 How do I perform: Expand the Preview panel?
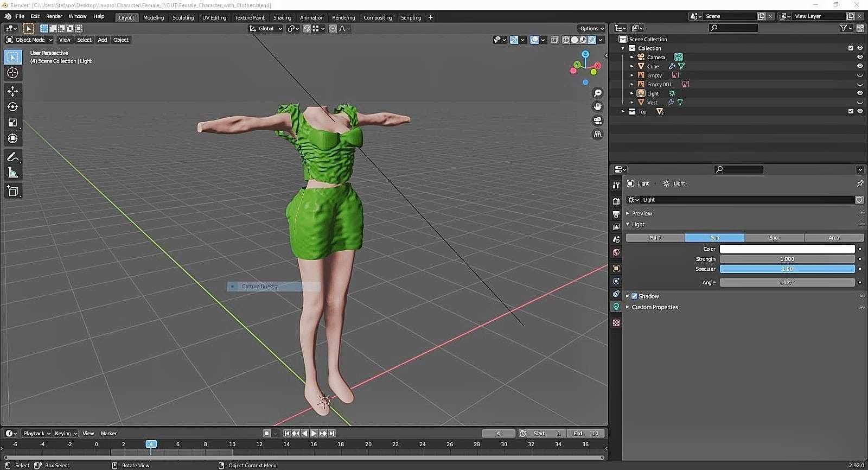tap(642, 213)
